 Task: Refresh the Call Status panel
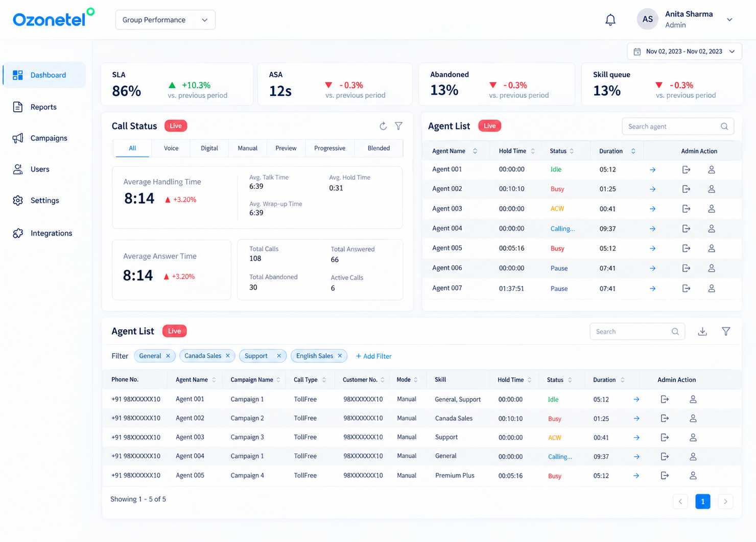coord(383,126)
